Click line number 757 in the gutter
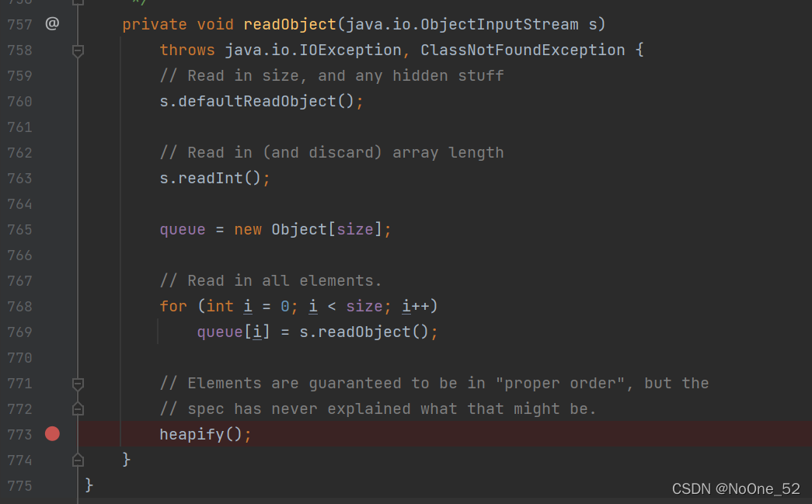 tap(19, 24)
